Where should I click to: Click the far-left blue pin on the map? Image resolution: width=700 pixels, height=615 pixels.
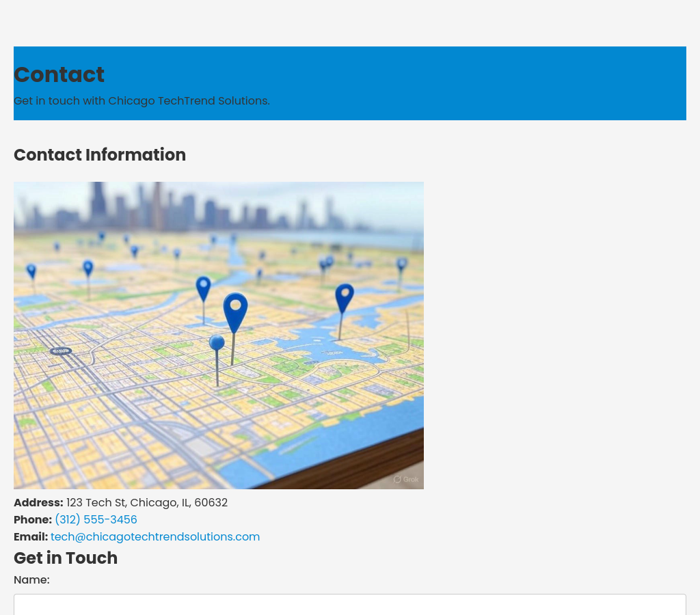[31, 271]
